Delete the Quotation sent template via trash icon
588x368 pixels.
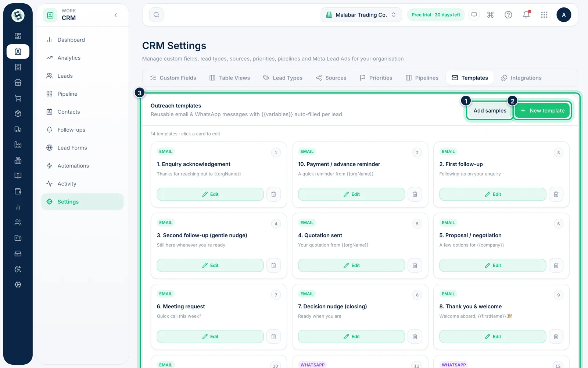pos(415,265)
